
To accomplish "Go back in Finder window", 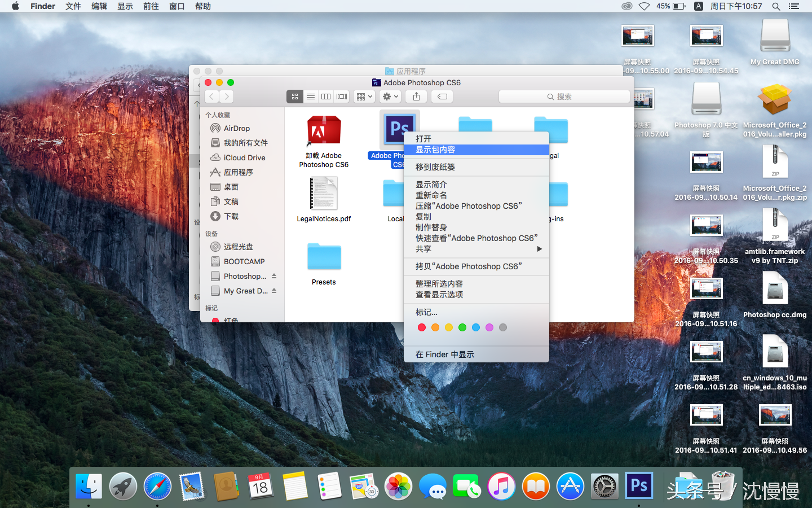I will [212, 97].
